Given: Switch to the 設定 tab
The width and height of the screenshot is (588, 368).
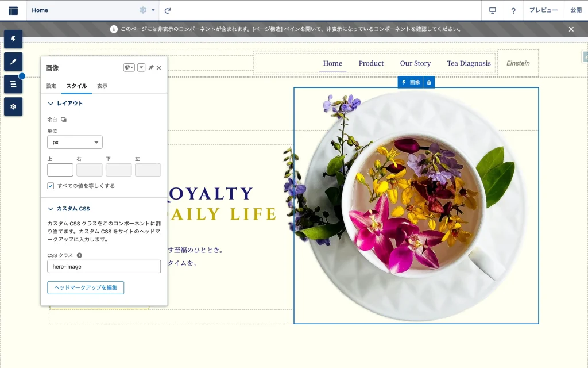Looking at the screenshot, I should tap(51, 86).
